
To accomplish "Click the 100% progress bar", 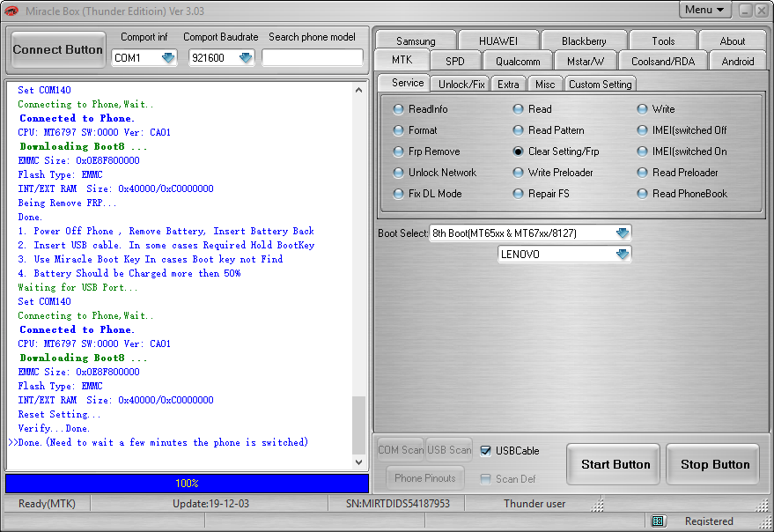I will click(187, 483).
